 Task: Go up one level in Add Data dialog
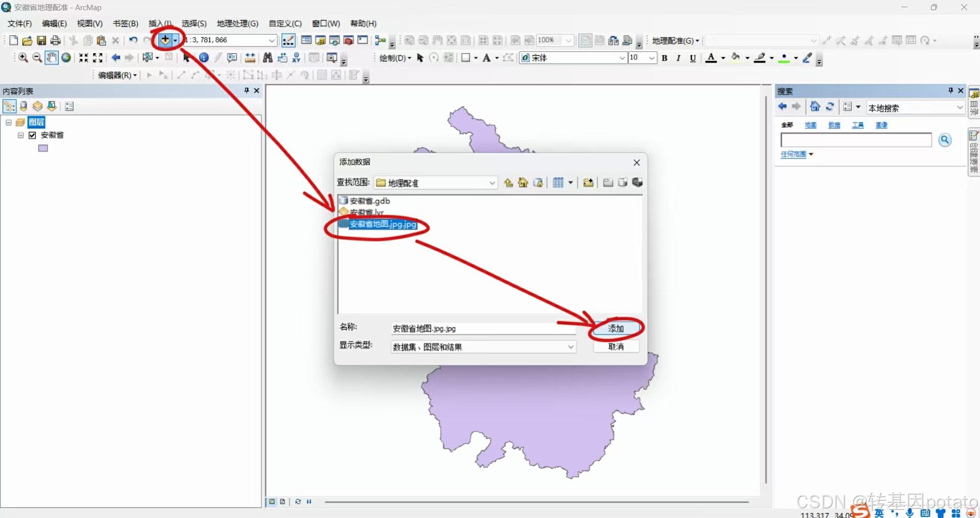(508, 183)
